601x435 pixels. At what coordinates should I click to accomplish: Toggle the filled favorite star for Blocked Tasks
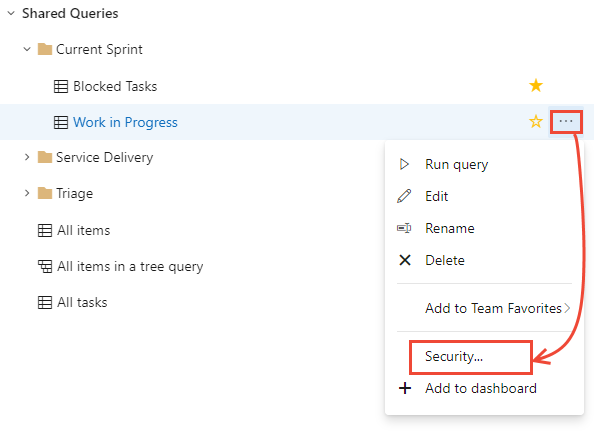coord(536,86)
